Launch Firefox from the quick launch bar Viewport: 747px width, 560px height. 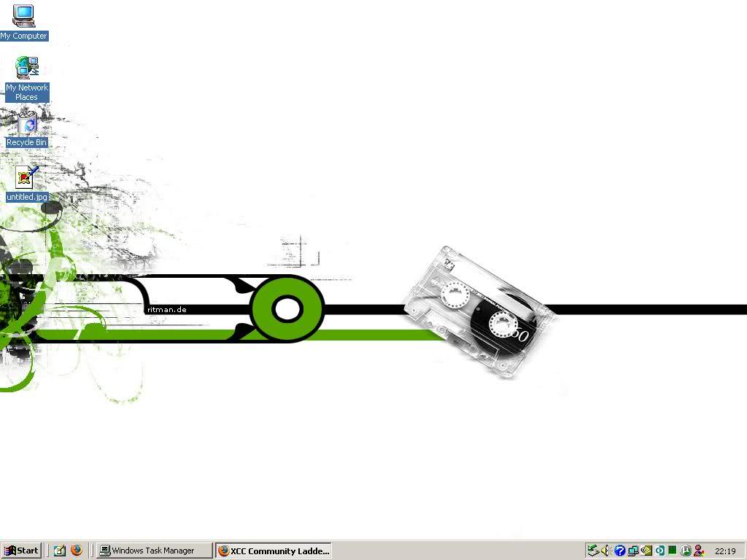click(76, 551)
